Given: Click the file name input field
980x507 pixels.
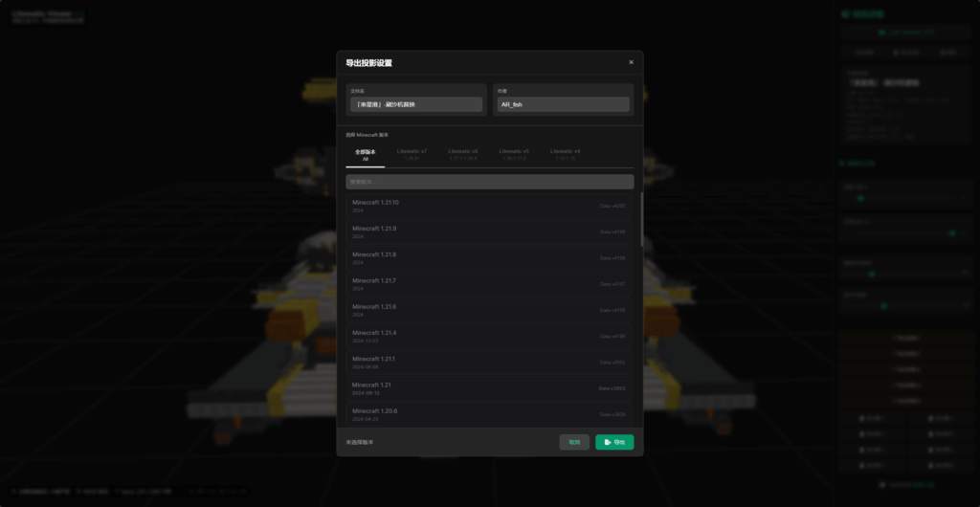Looking at the screenshot, I should tap(415, 104).
